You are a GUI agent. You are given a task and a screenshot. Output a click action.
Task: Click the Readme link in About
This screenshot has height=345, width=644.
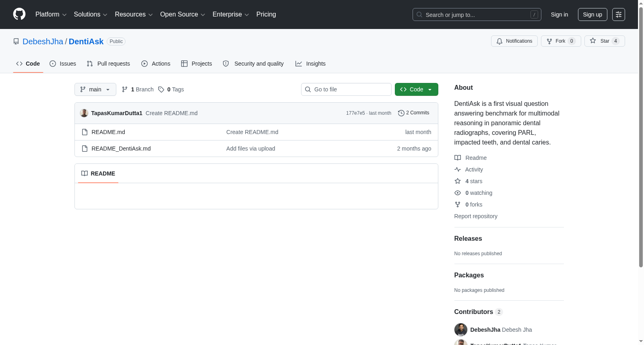point(471,158)
